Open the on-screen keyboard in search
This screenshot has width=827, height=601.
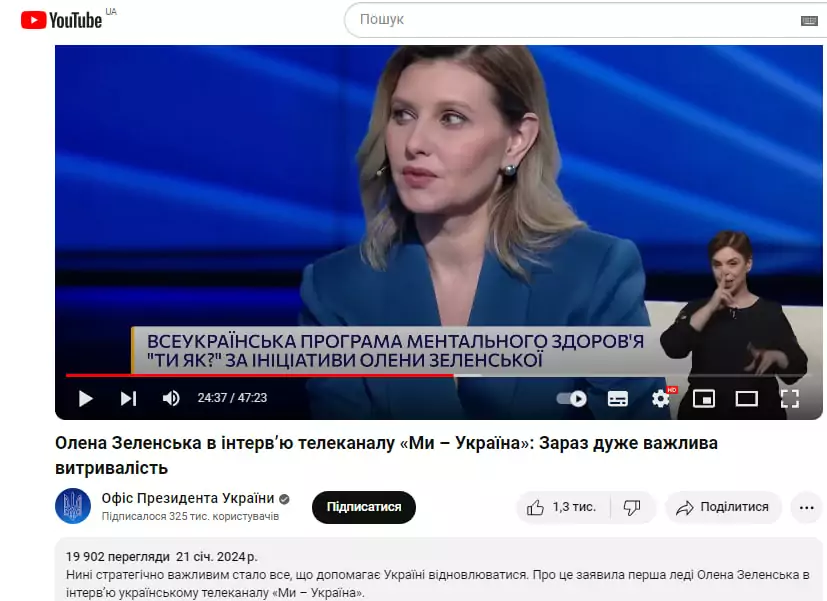pos(809,20)
